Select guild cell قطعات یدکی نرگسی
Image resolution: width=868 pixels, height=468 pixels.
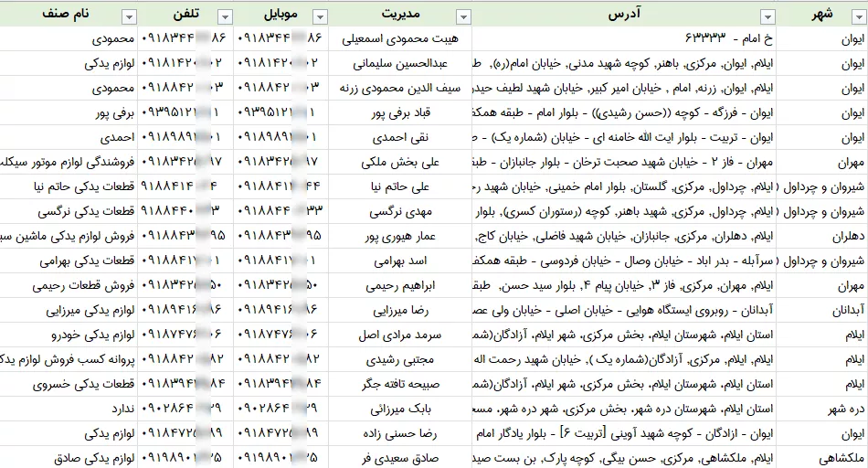pyautogui.click(x=69, y=211)
